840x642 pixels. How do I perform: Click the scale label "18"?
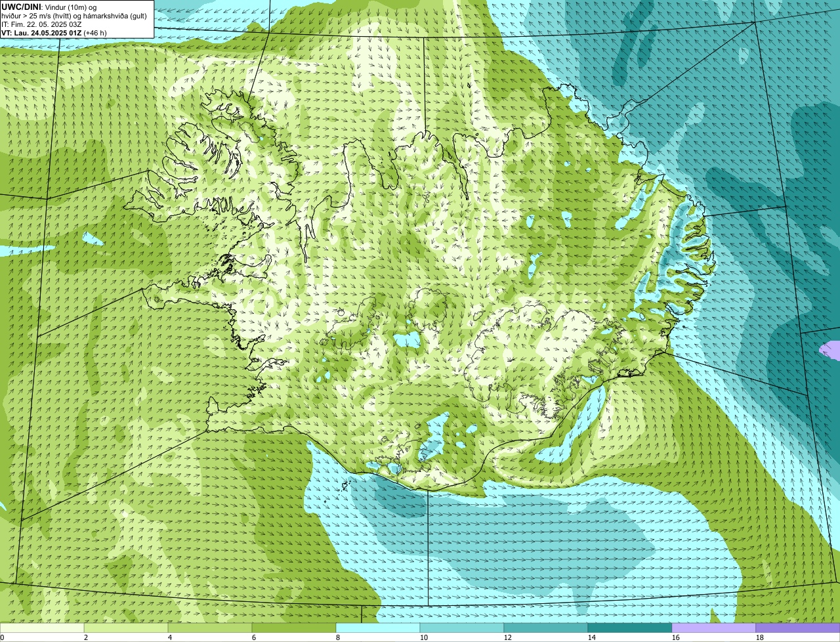(x=760, y=637)
